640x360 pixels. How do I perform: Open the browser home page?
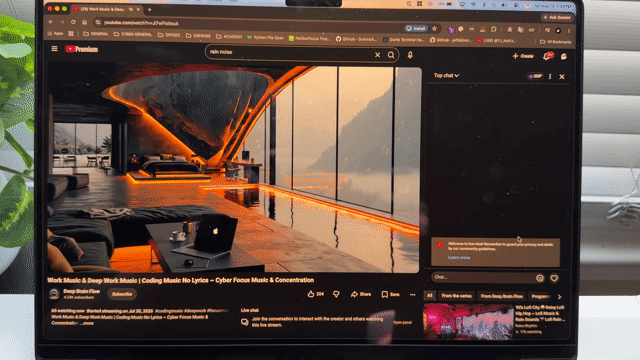tap(84, 22)
